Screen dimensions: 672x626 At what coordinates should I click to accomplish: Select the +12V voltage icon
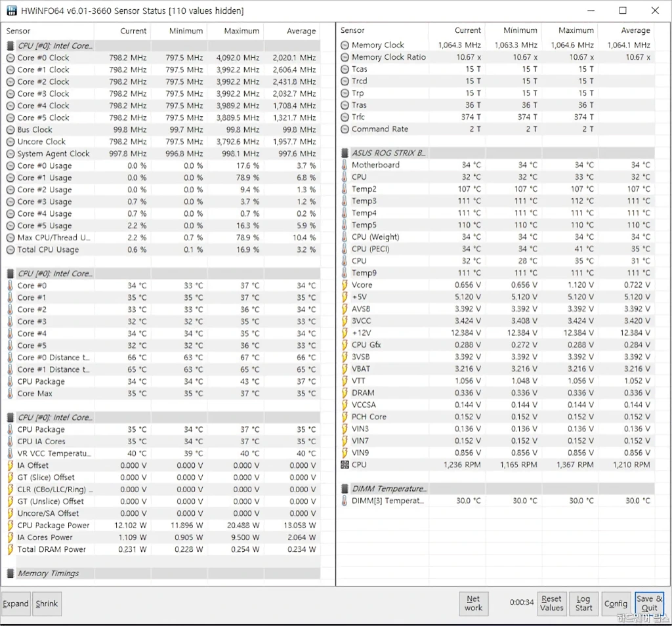coord(345,333)
